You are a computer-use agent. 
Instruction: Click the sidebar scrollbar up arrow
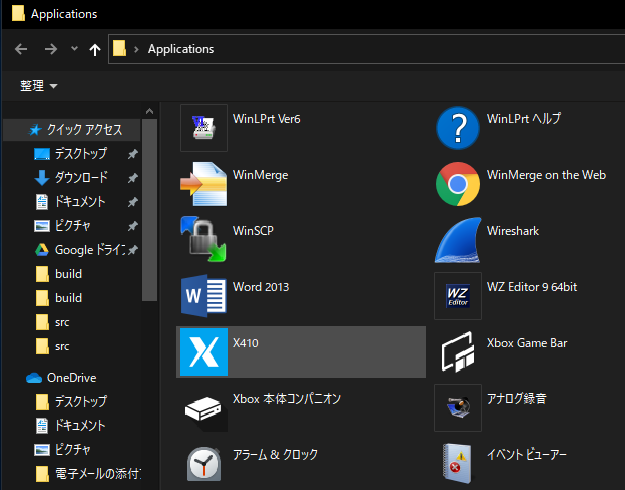149,111
